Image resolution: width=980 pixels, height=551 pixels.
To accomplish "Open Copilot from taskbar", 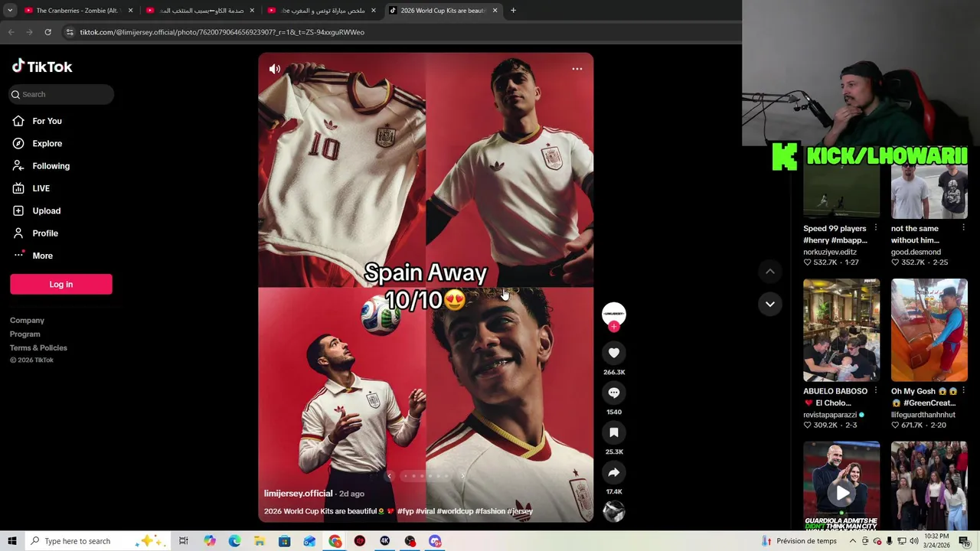I will click(210, 541).
